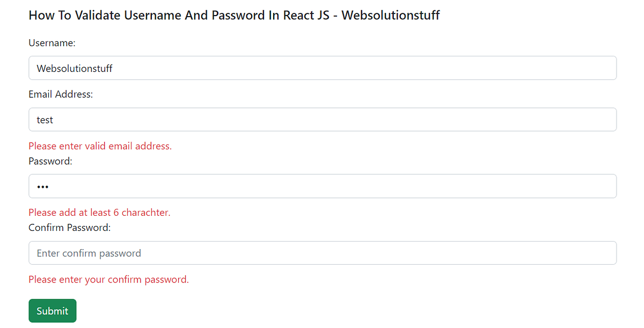
Task: Click the 'test' value in the email field
Action: coord(45,119)
